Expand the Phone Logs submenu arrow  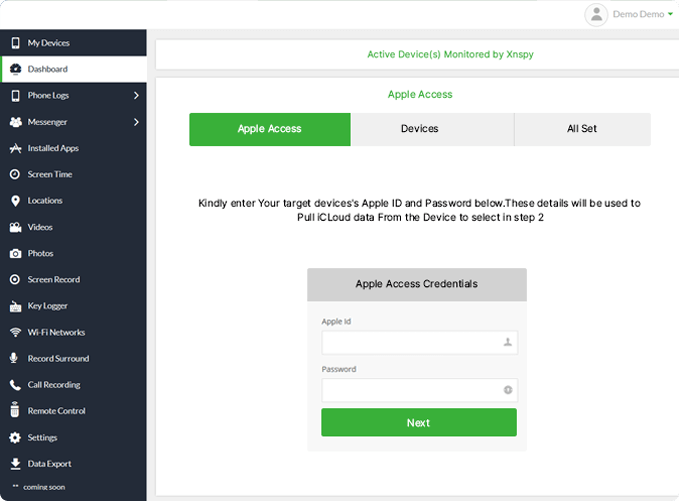point(136,96)
